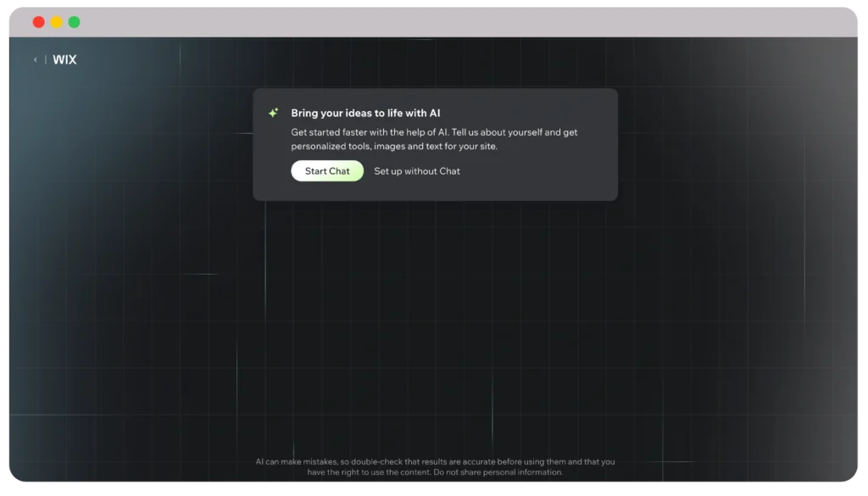Click the dark grid background below the card
Viewport: 868px width, 496px height.
coord(434,322)
